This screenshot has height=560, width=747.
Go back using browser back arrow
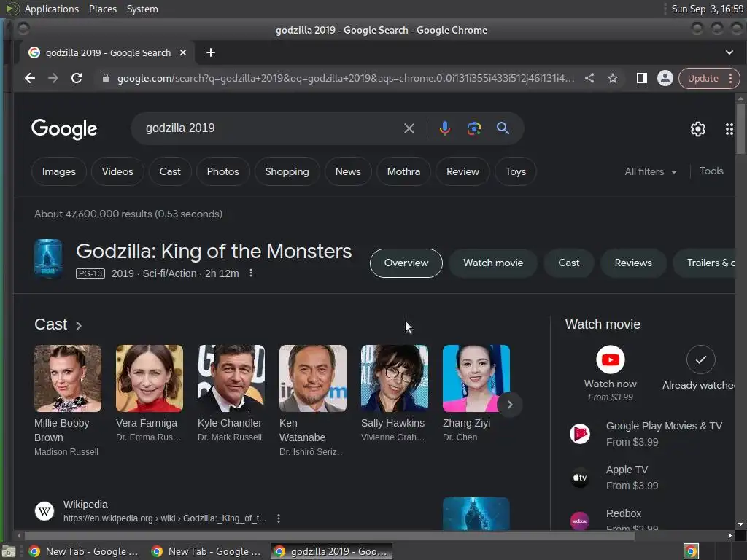click(x=29, y=78)
